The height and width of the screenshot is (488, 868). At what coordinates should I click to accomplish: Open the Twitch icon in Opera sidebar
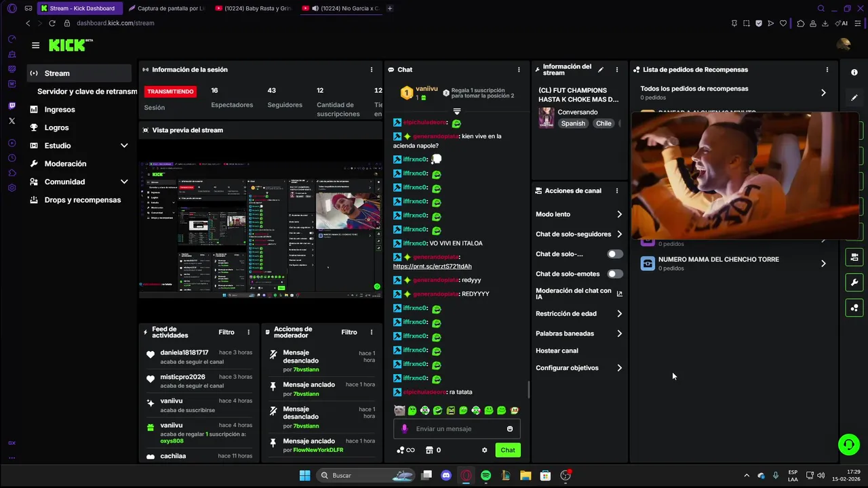pyautogui.click(x=12, y=106)
